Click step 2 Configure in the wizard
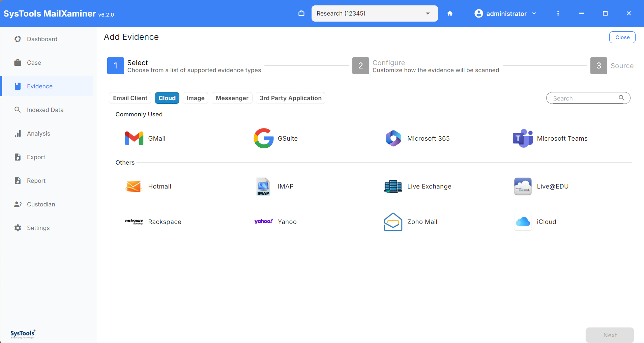This screenshot has width=644, height=343. [426, 66]
